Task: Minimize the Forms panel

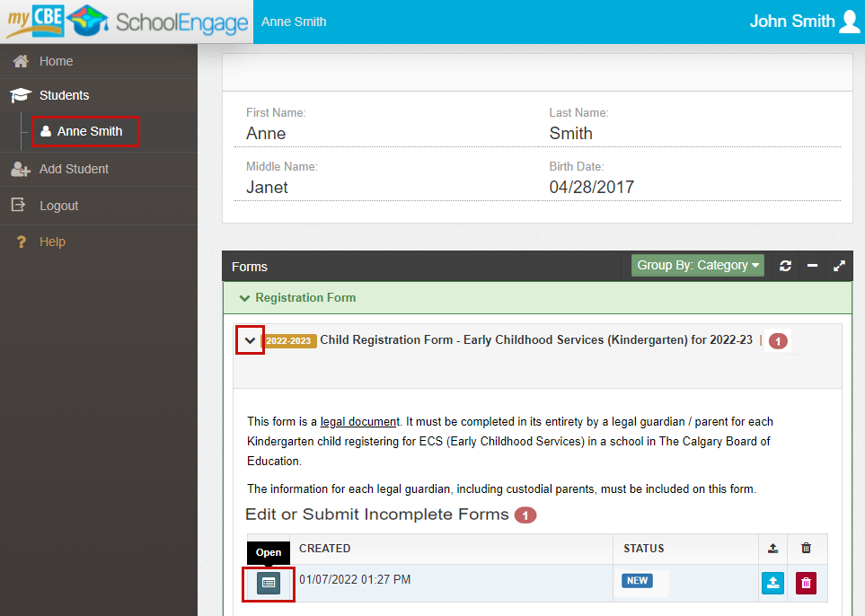Action: point(812,266)
